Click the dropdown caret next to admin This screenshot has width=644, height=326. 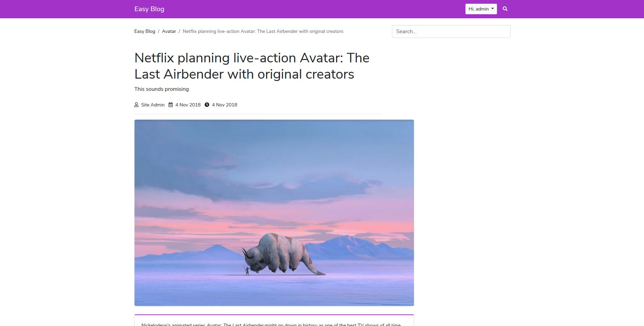coord(493,9)
